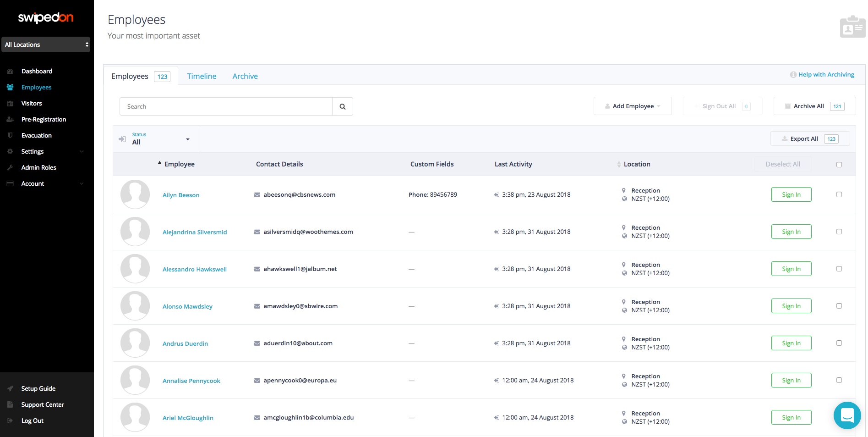
Task: Select the Visitors sidebar icon
Action: [x=10, y=103]
